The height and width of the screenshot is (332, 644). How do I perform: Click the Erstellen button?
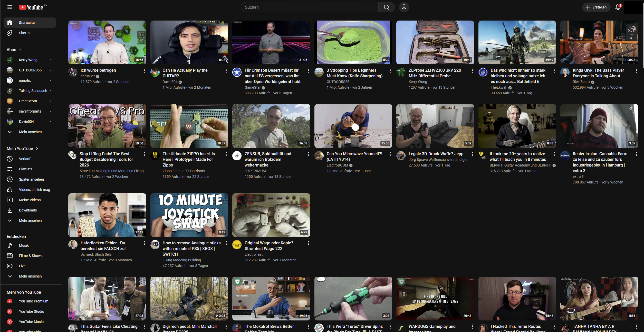(596, 7)
